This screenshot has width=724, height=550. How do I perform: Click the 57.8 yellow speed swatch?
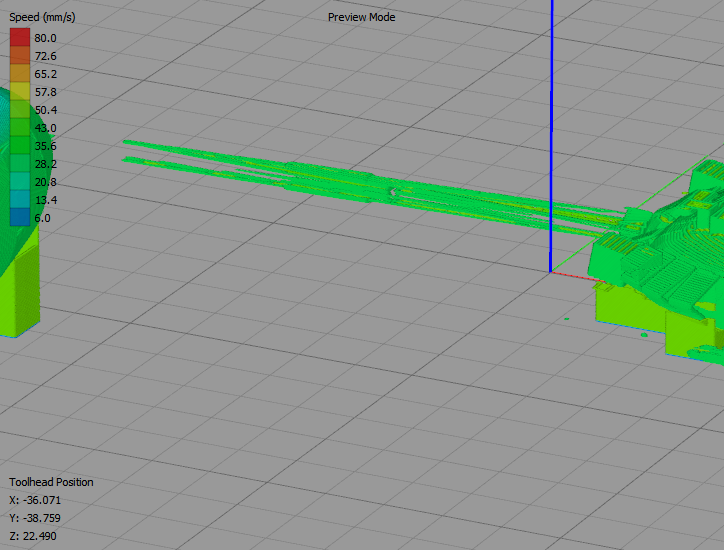tap(20, 91)
